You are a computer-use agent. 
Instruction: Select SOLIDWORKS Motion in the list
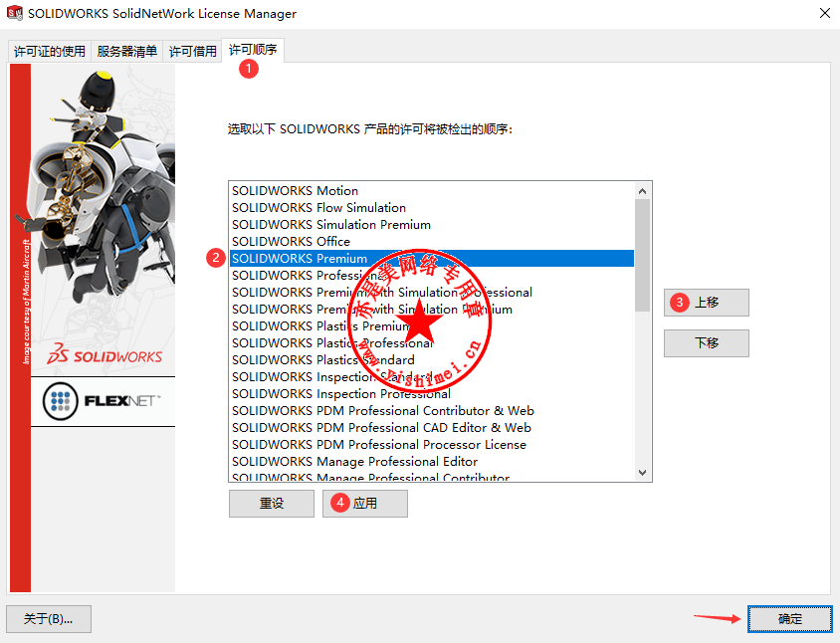coord(432,191)
